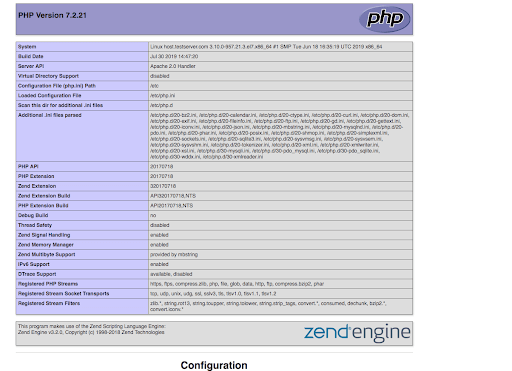
Task: Select the /etc/php.d value
Action: (x=161, y=105)
